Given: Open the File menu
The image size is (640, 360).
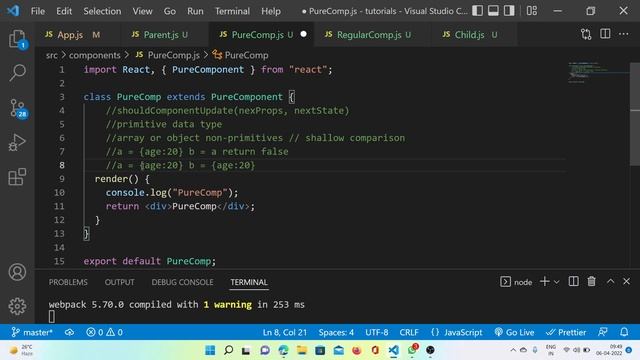Looking at the screenshot, I should [38, 11].
